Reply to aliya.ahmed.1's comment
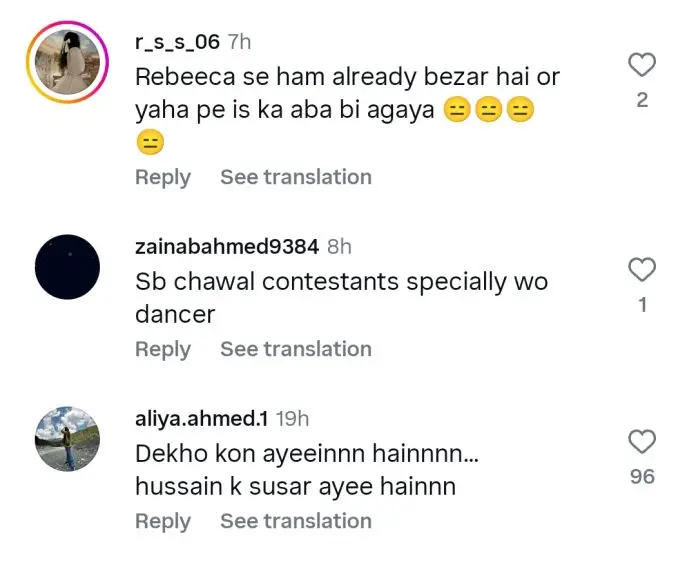This screenshot has width=696, height=574. coord(163,521)
